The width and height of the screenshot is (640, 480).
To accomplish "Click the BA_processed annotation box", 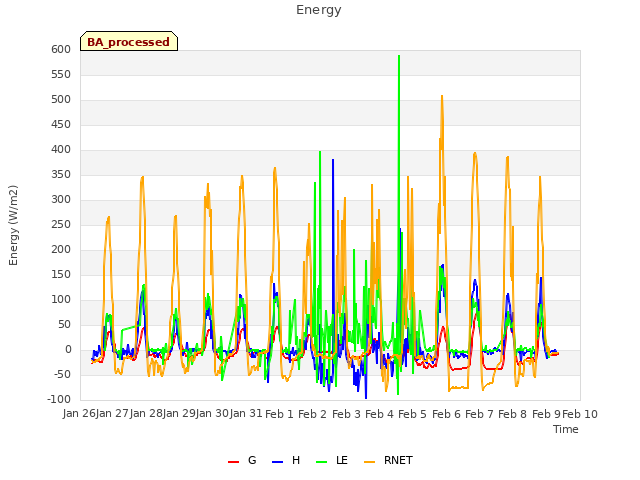I will point(129,41).
